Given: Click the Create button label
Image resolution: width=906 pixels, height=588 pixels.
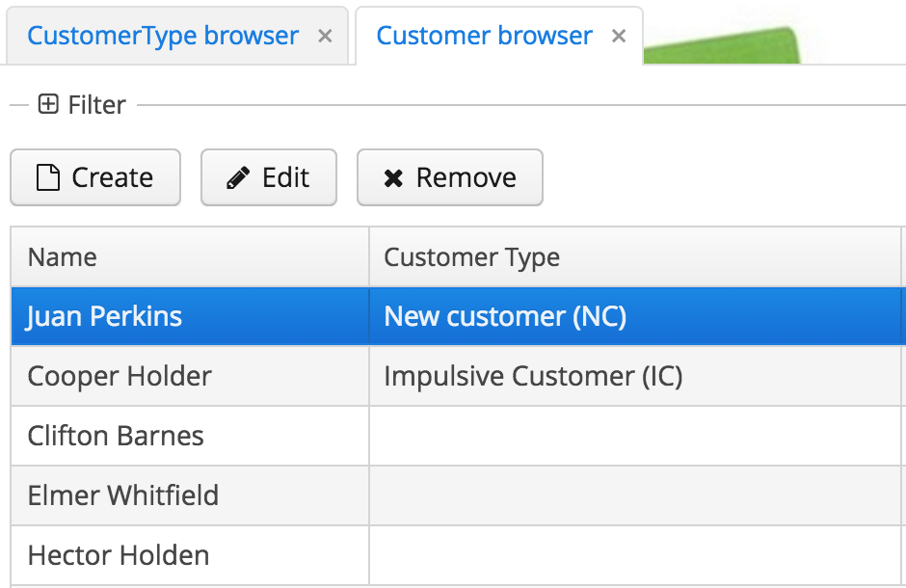Looking at the screenshot, I should click(112, 177).
